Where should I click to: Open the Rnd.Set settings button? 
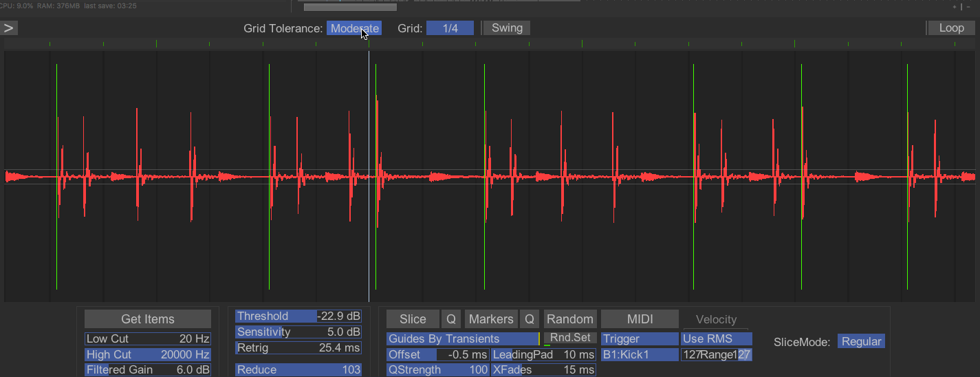click(570, 338)
